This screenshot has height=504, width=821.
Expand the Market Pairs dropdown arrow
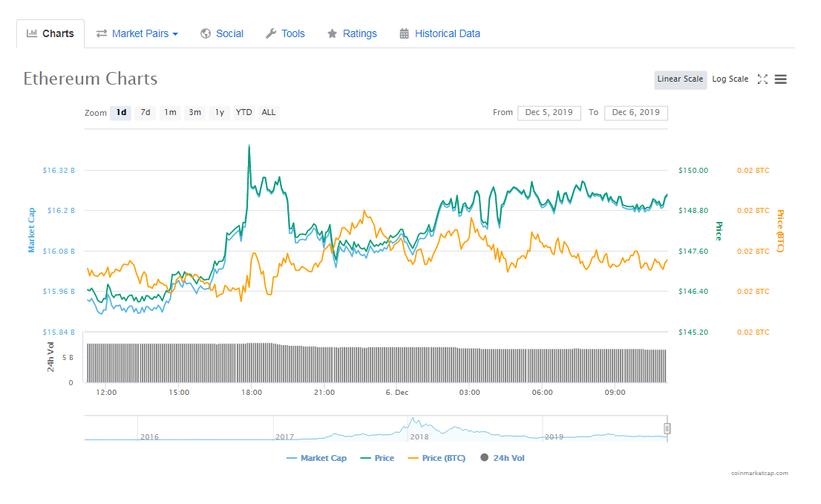[x=175, y=34]
